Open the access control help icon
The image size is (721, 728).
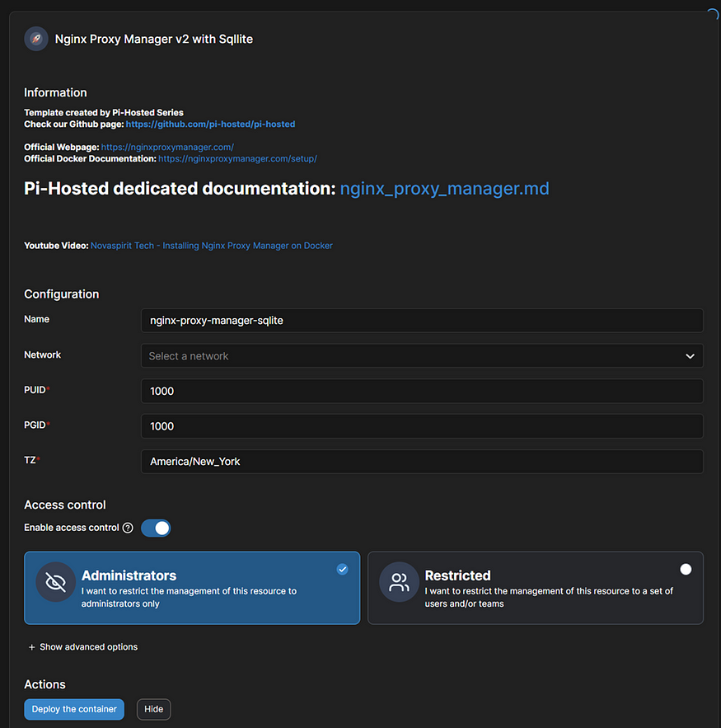pyautogui.click(x=128, y=528)
